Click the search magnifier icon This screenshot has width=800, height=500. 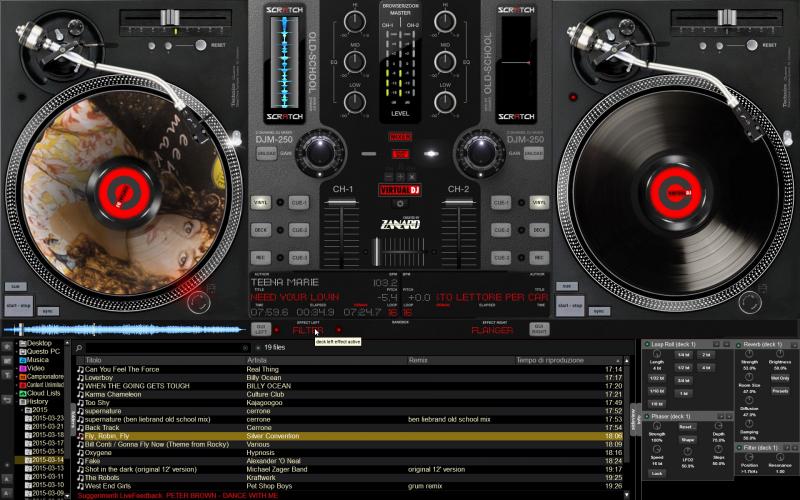click(79, 348)
